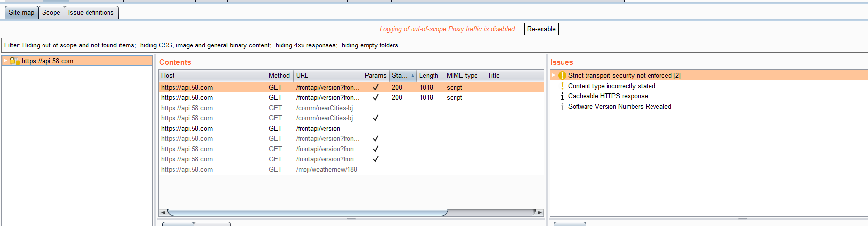Click the Content type incorrectly stated exclamation icon
The image size is (868, 226).
pos(562,86)
